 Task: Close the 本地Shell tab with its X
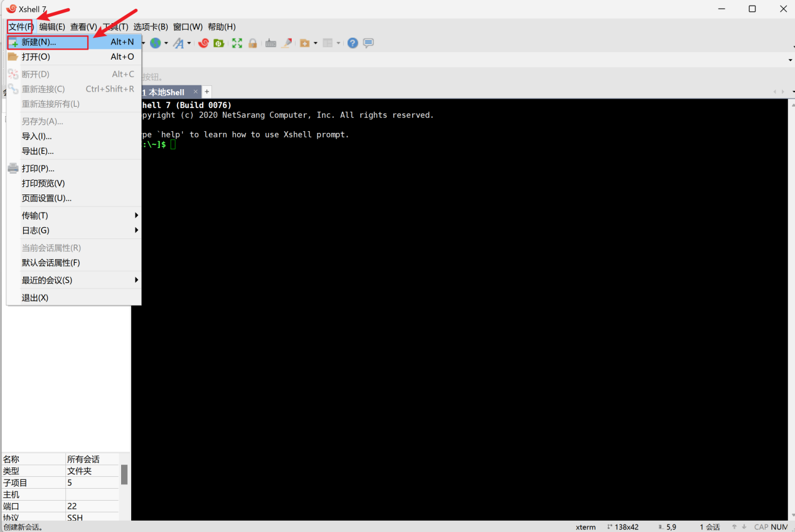coord(196,92)
